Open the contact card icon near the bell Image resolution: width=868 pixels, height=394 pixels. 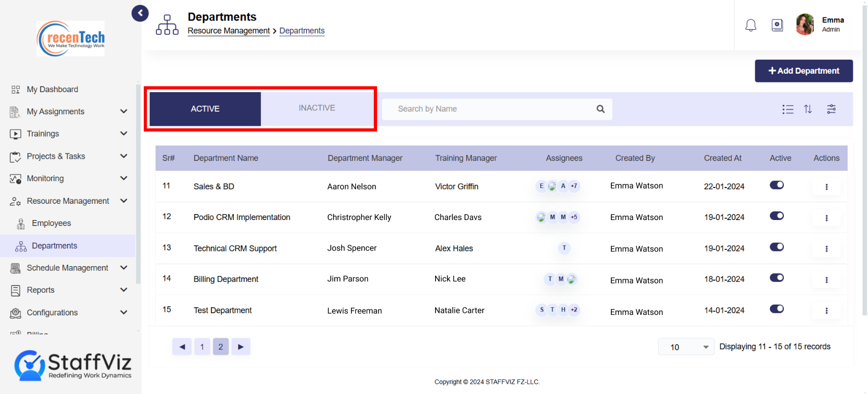[x=777, y=25]
